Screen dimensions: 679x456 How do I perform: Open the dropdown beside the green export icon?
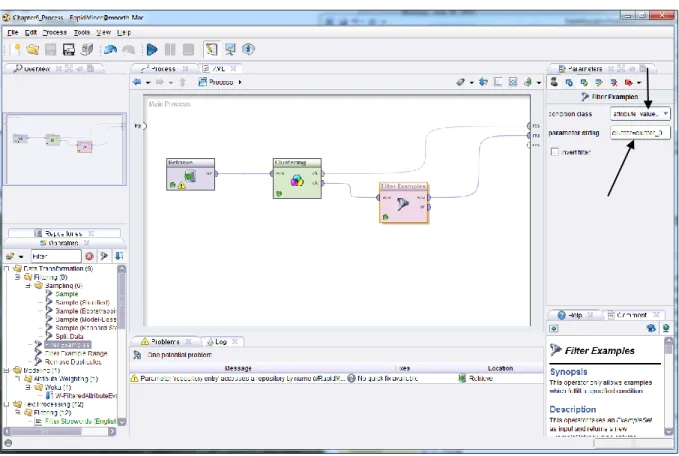click(x=539, y=82)
